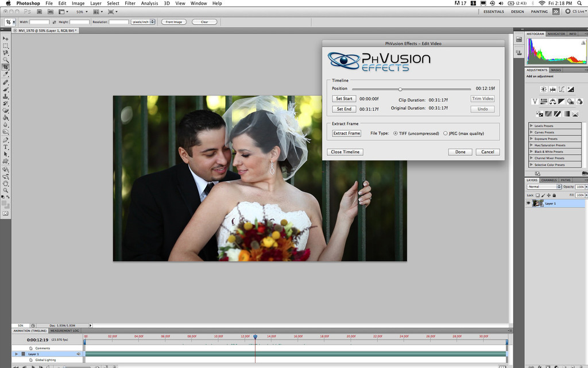Select the Move tool
The image size is (588, 368).
[x=6, y=39]
